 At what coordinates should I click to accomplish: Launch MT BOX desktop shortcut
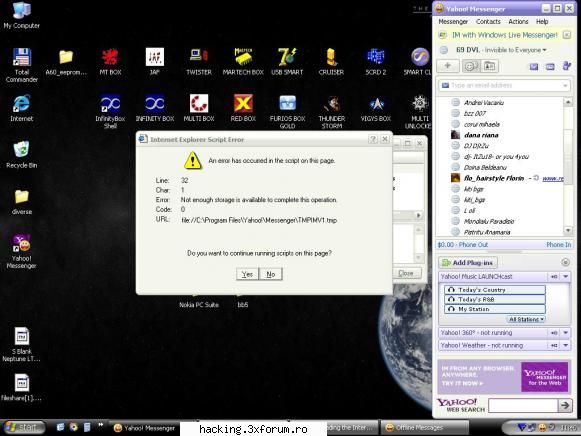pyautogui.click(x=110, y=62)
